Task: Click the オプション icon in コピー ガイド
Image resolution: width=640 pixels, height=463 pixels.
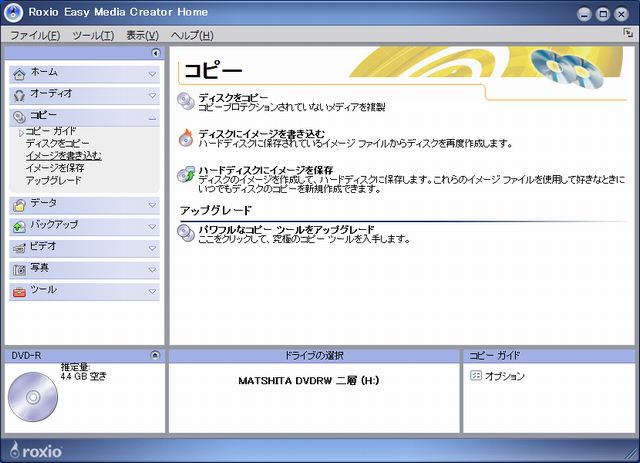Action: click(x=476, y=375)
